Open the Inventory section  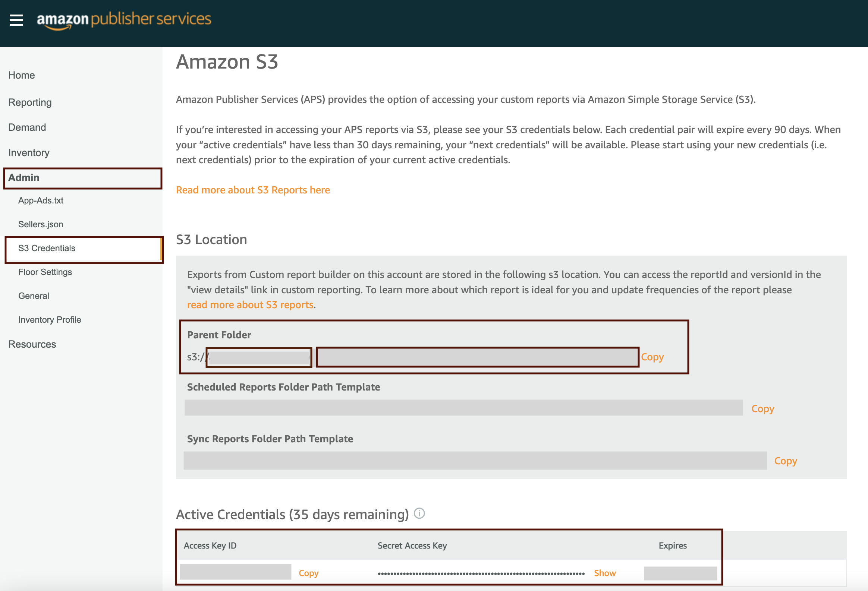(x=28, y=152)
